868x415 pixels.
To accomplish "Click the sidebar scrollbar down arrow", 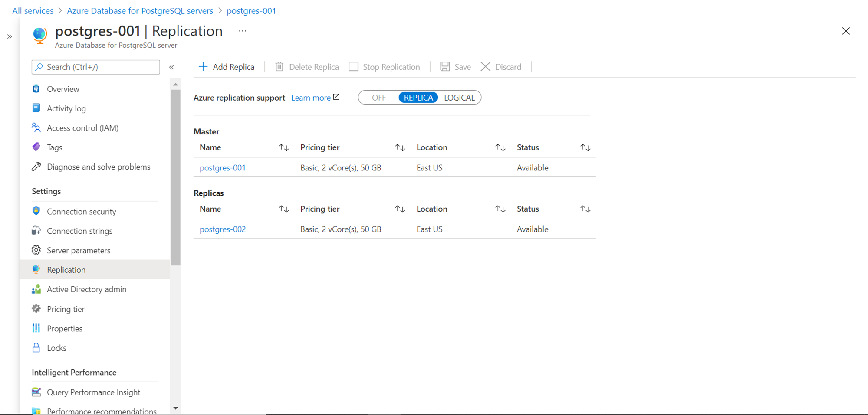I will tap(175, 408).
